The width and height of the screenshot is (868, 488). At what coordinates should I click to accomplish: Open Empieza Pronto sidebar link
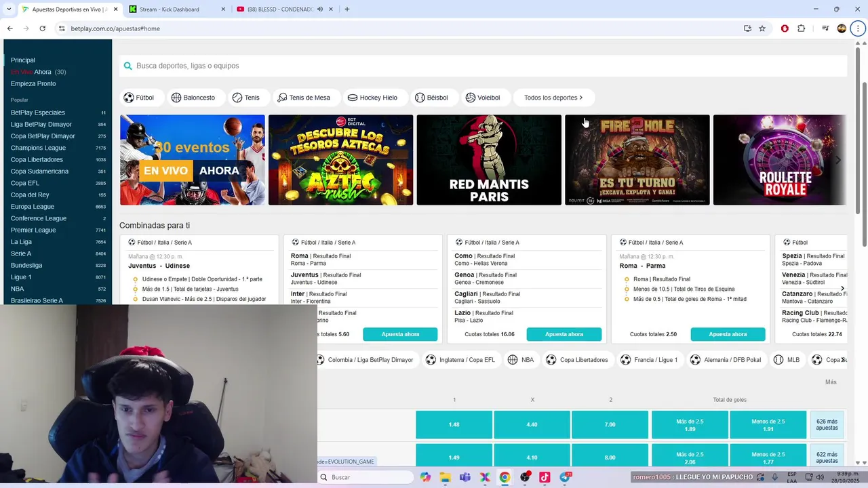33,84
